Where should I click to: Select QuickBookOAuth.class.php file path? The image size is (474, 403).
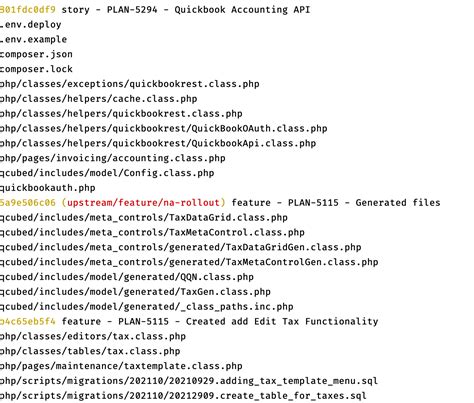164,129
